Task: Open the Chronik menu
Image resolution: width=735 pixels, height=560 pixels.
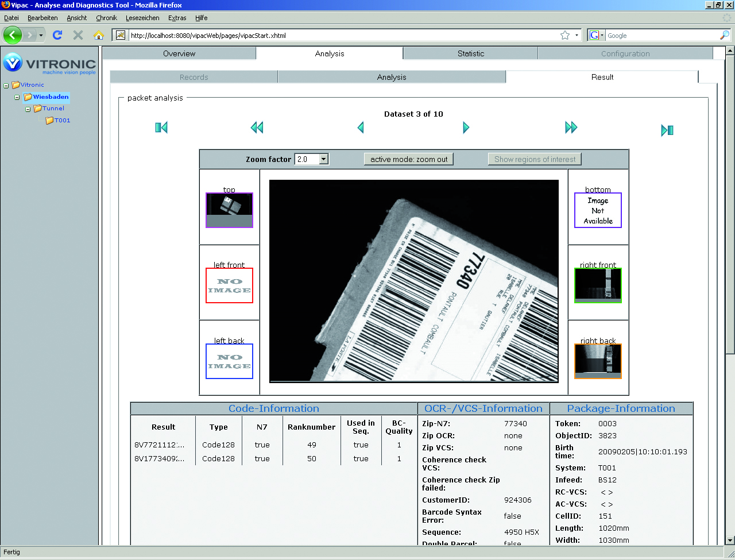Action: click(x=107, y=18)
